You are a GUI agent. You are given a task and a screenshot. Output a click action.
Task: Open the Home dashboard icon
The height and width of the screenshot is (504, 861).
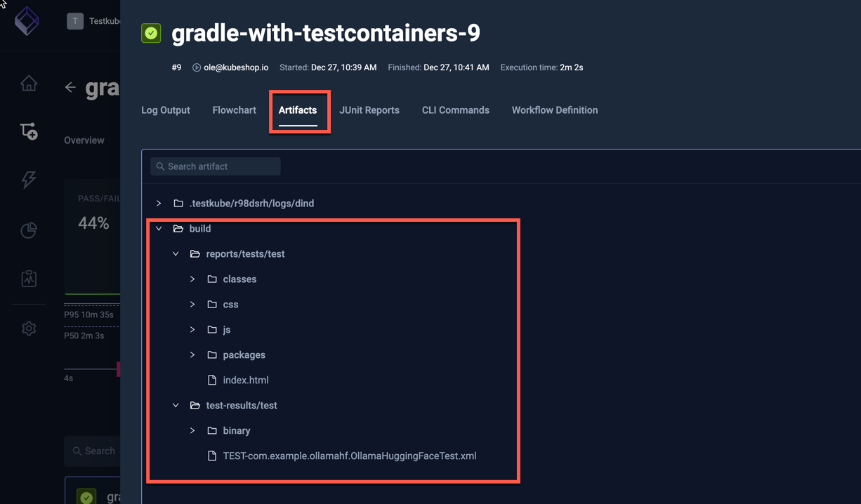[x=28, y=83]
